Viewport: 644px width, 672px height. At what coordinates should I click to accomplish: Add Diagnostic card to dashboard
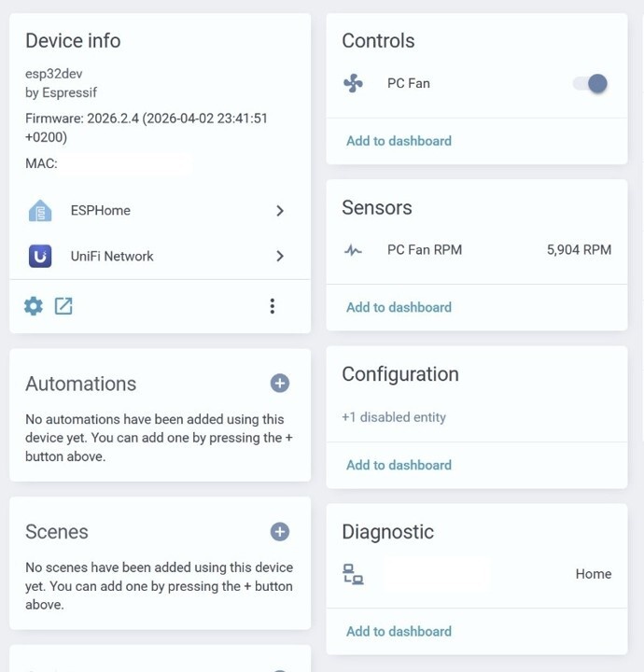(399, 631)
